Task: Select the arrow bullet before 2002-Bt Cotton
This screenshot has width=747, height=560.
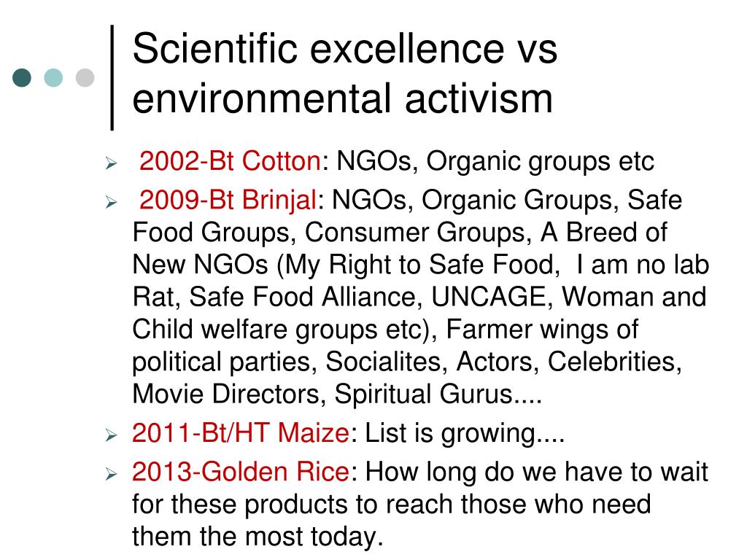Action: coord(111,163)
